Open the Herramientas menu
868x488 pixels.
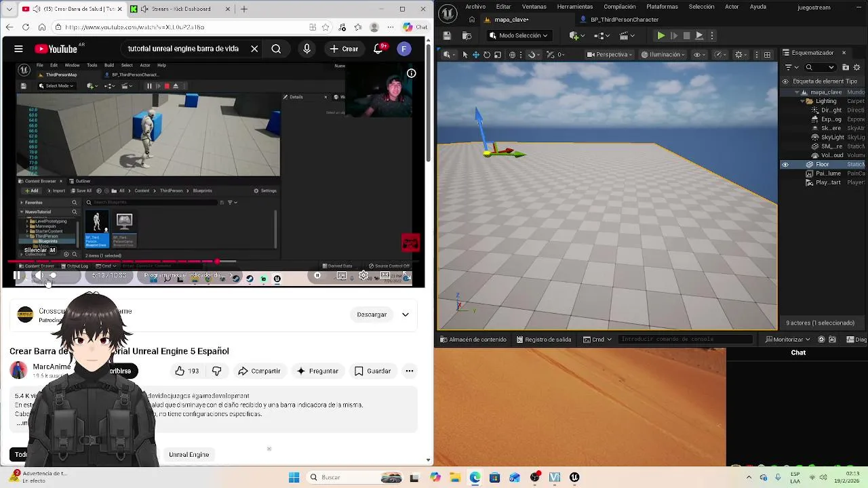pos(574,7)
